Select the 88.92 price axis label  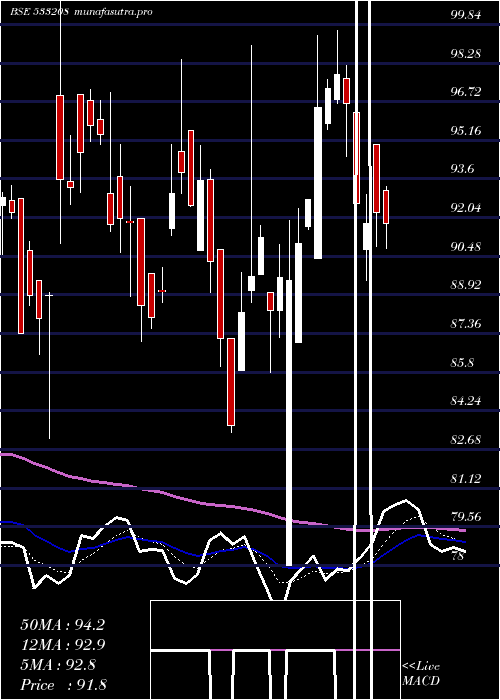(466, 285)
